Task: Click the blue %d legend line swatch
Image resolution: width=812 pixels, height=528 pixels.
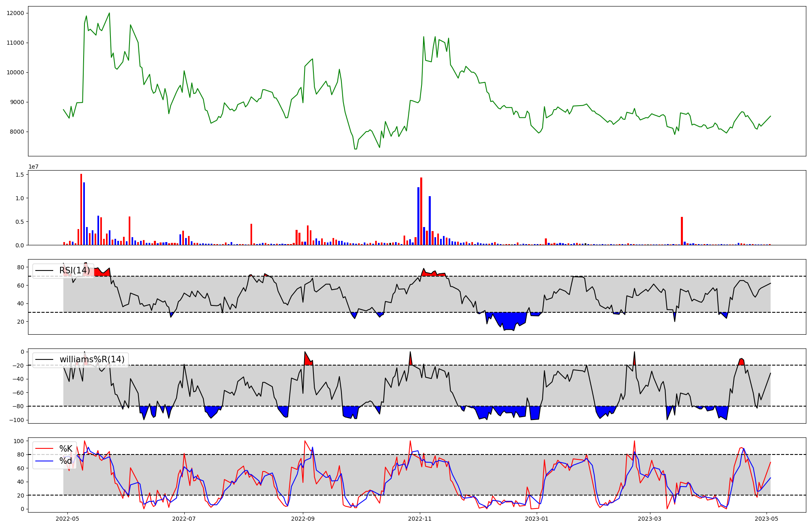Action: tap(44, 461)
